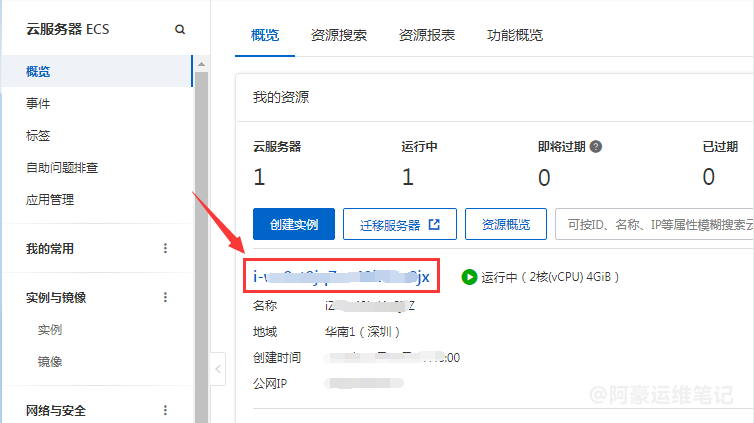Click the 华南1（深圳）region value
The width and height of the screenshot is (754, 423).
click(362, 332)
